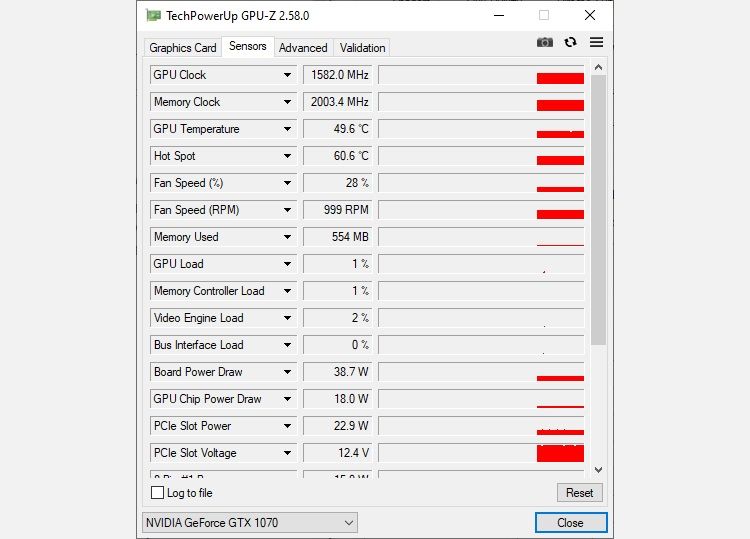Switch to the Graphics Card tab
Screen dimensions: 750x539
[183, 48]
